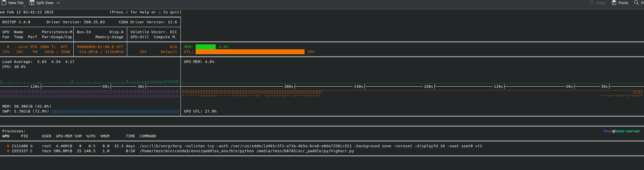Click the blue SWP swap usage bar

tap(115, 111)
